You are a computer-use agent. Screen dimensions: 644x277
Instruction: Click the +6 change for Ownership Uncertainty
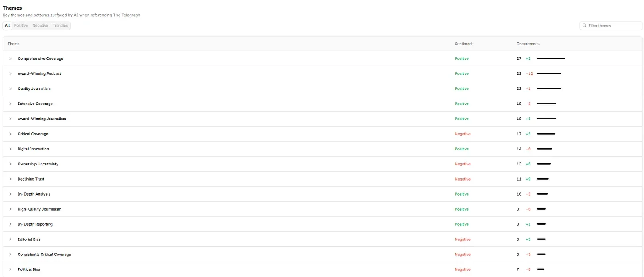(x=528, y=164)
